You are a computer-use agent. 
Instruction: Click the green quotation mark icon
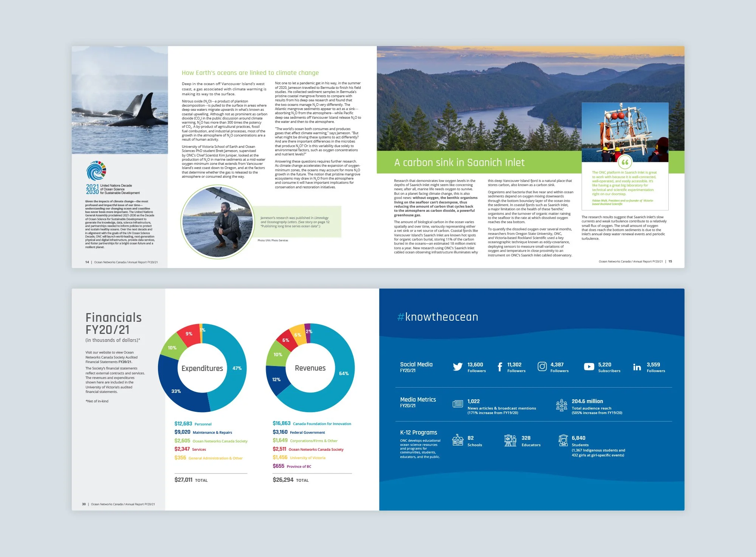point(625,162)
